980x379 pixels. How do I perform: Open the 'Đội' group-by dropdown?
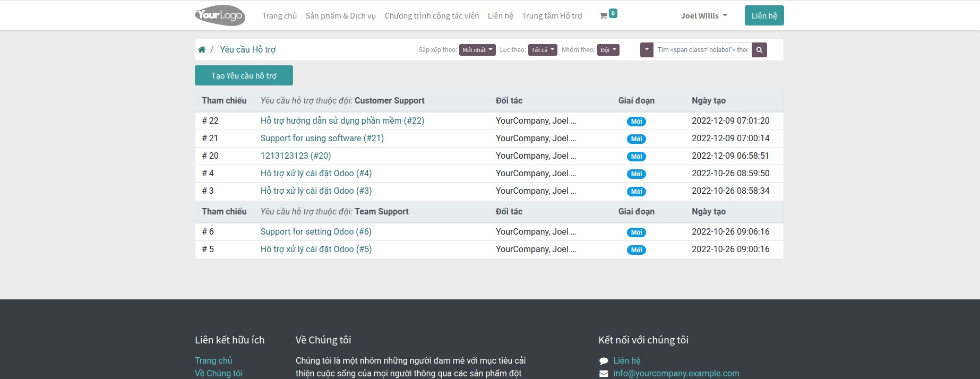pos(608,50)
